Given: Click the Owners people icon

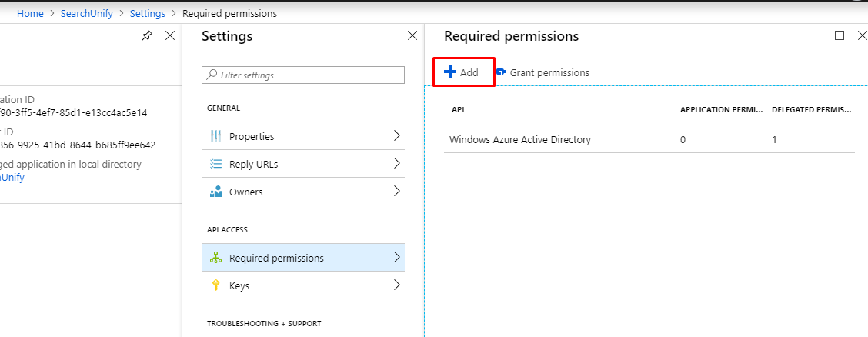Looking at the screenshot, I should coord(215,192).
